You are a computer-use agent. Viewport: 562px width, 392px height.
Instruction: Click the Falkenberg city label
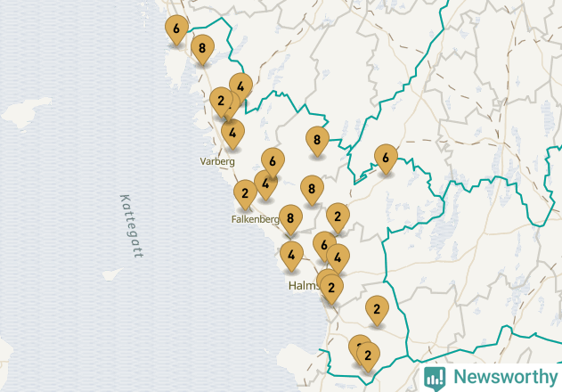[x=256, y=219]
